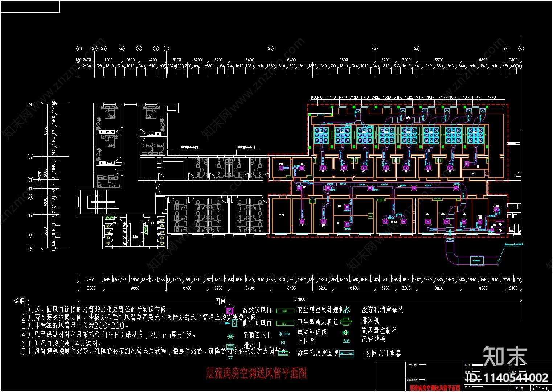Click the 电动密闭阀 legend label
Viewport: 553px width, 392px height.
(x=312, y=332)
